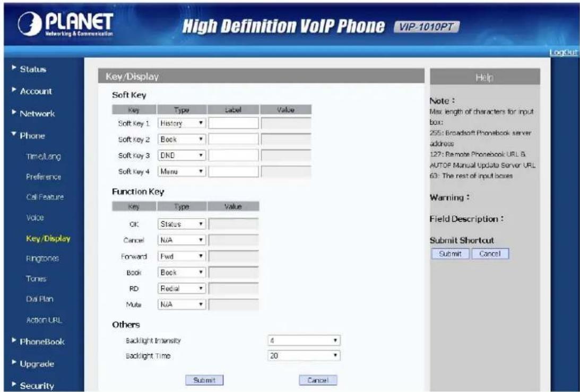Open the Tones page

coord(36,278)
